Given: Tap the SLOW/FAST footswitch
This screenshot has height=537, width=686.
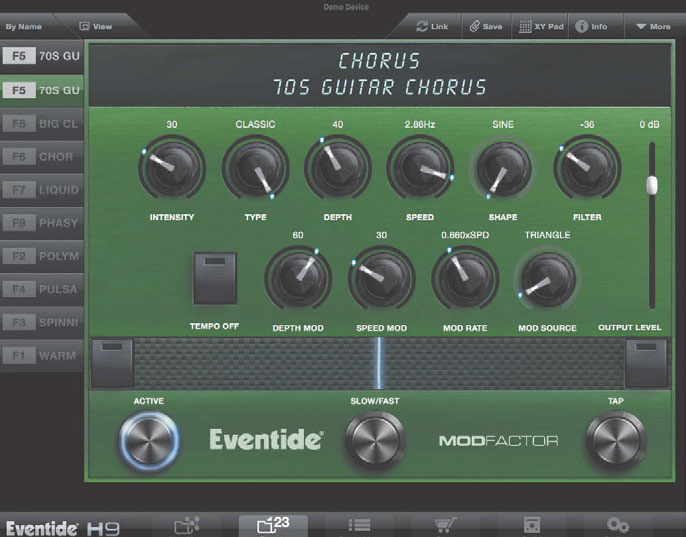Looking at the screenshot, I should (x=375, y=440).
